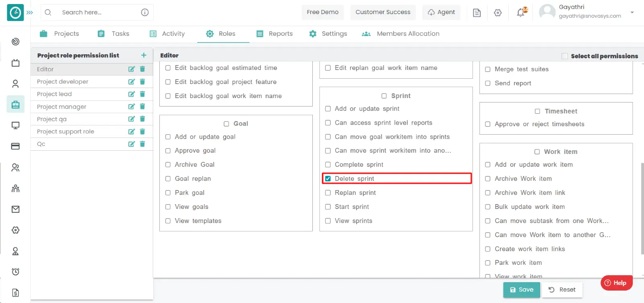Click the search info icon

pyautogui.click(x=145, y=12)
